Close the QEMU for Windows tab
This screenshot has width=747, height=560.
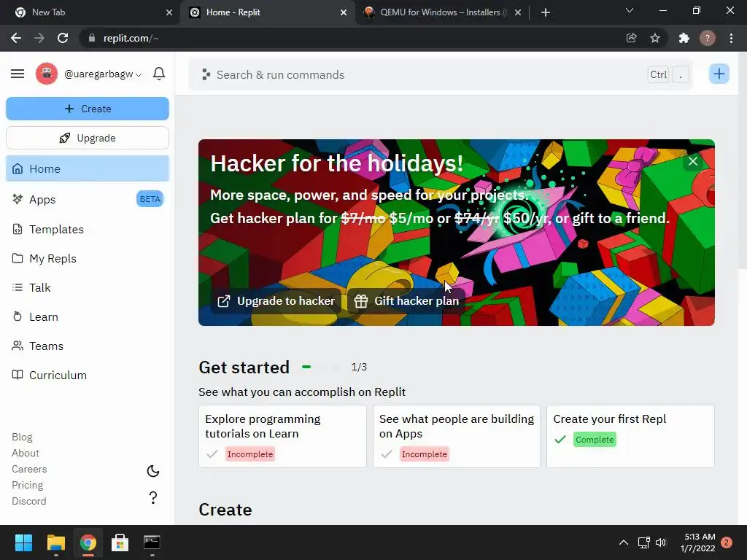click(518, 12)
